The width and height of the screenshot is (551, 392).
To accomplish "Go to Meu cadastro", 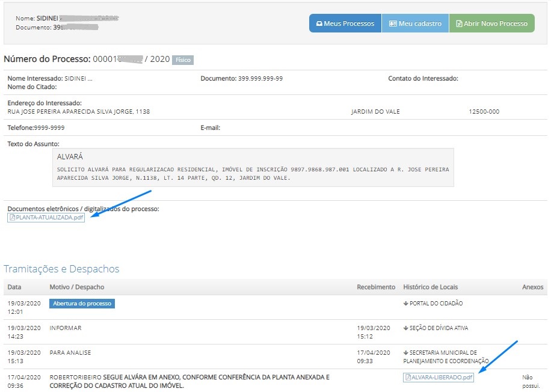I will point(415,23).
